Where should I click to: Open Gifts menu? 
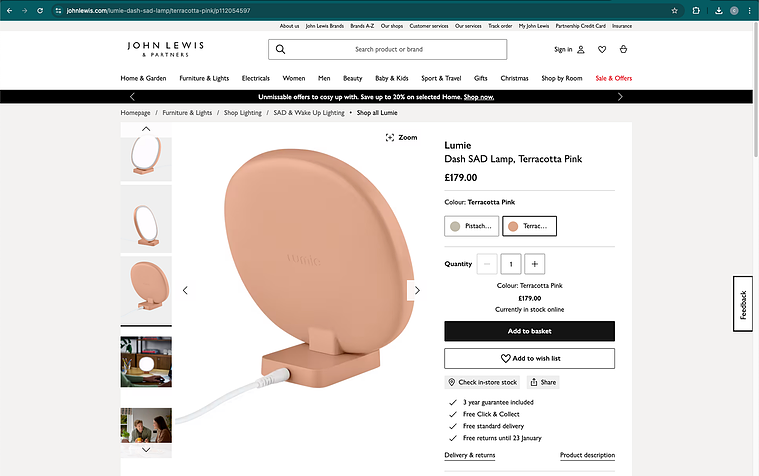tap(481, 78)
